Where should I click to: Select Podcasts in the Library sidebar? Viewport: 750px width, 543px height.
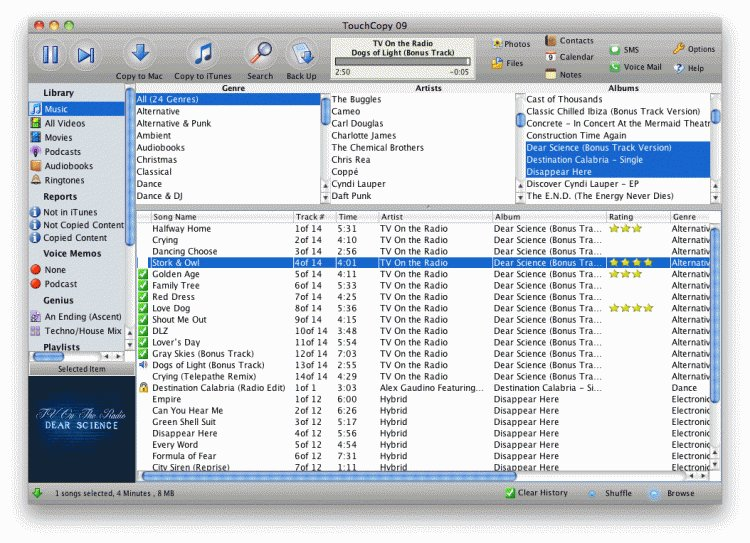coord(62,152)
